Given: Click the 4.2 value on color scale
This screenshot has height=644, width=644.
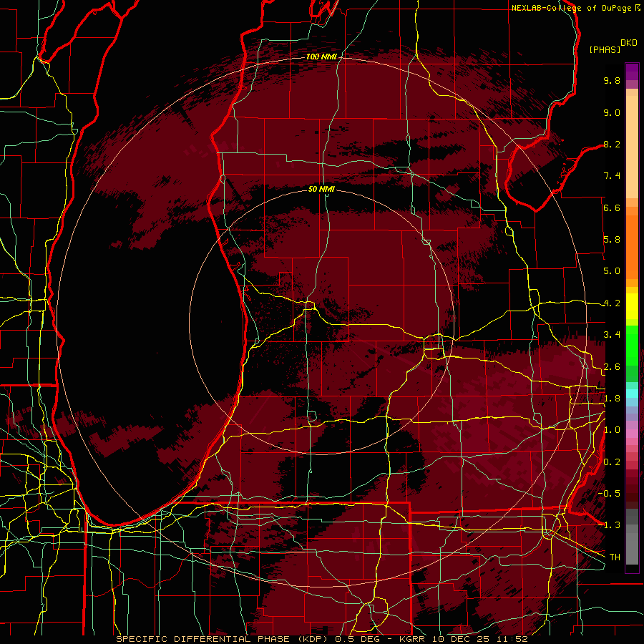Looking at the screenshot, I should coord(612,303).
